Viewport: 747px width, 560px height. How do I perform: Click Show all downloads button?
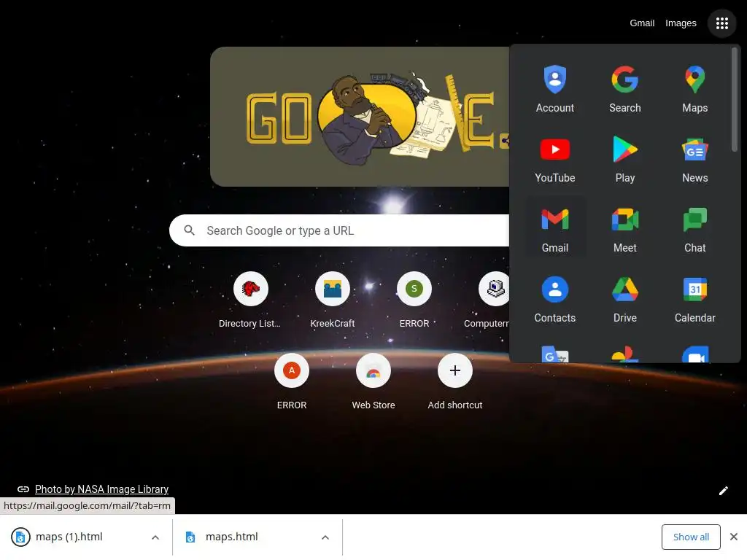pyautogui.click(x=690, y=537)
